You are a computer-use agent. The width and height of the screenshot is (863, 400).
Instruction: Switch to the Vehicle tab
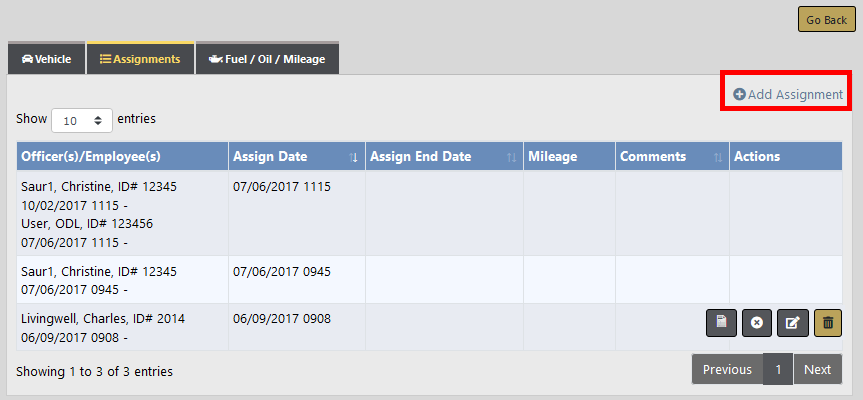46,59
